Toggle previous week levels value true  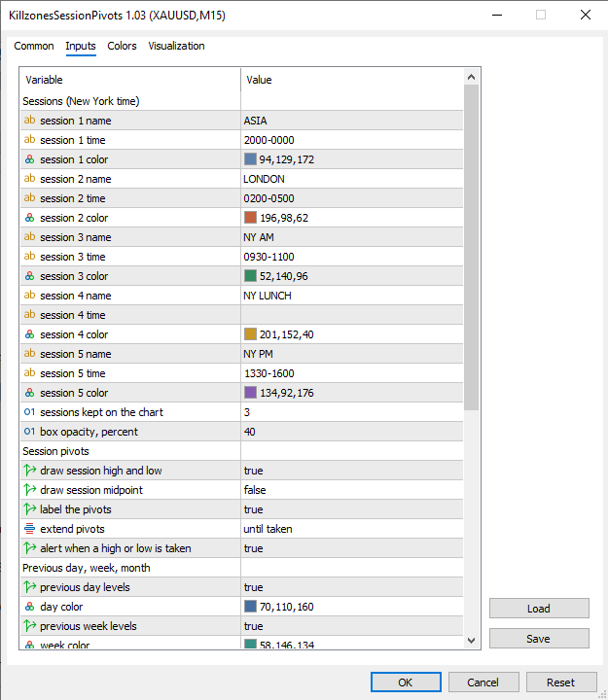point(351,626)
